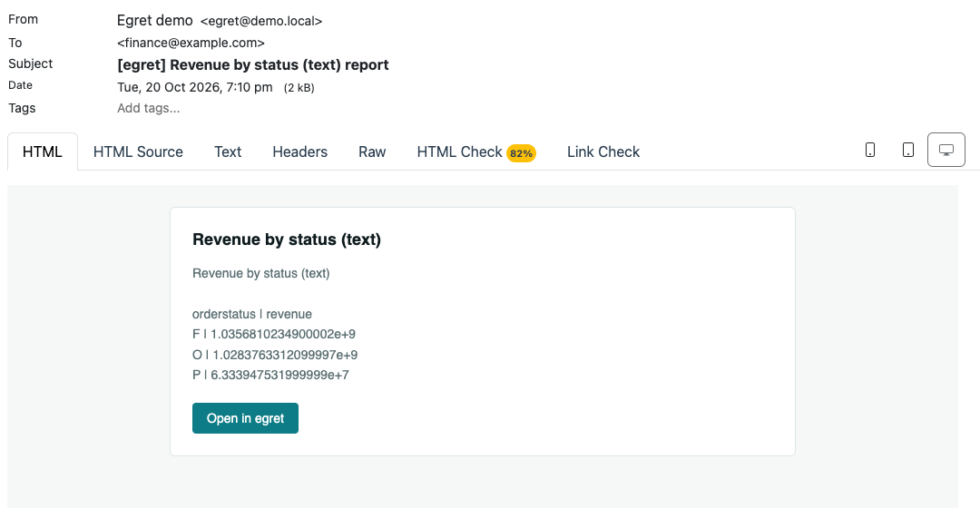
Task: Click the gray Revenue by status subtitle
Action: pyautogui.click(x=260, y=273)
